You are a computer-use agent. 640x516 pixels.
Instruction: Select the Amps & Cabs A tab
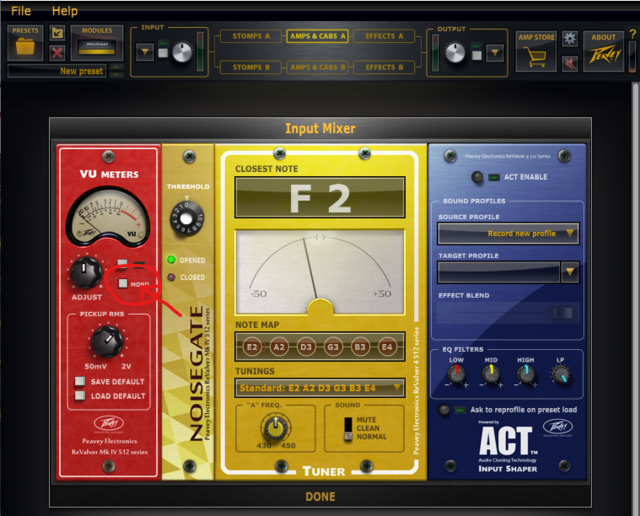click(317, 36)
